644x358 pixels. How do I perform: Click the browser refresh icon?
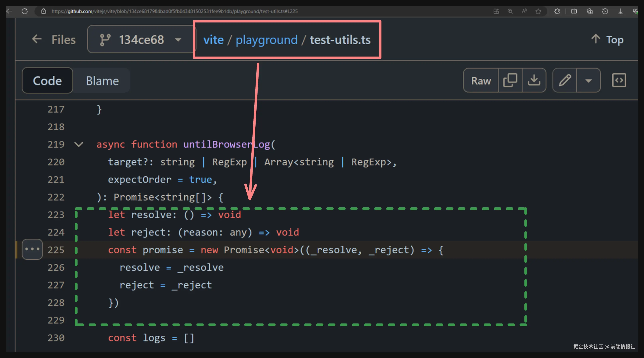coord(25,11)
